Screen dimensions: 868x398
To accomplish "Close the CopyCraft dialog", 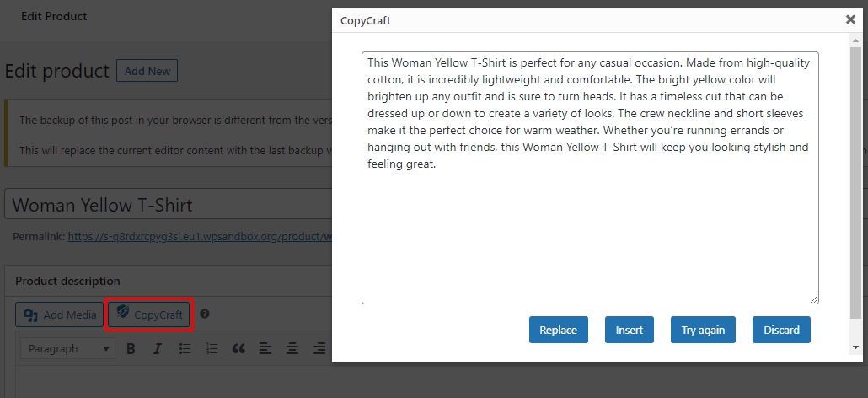I will pos(850,19).
